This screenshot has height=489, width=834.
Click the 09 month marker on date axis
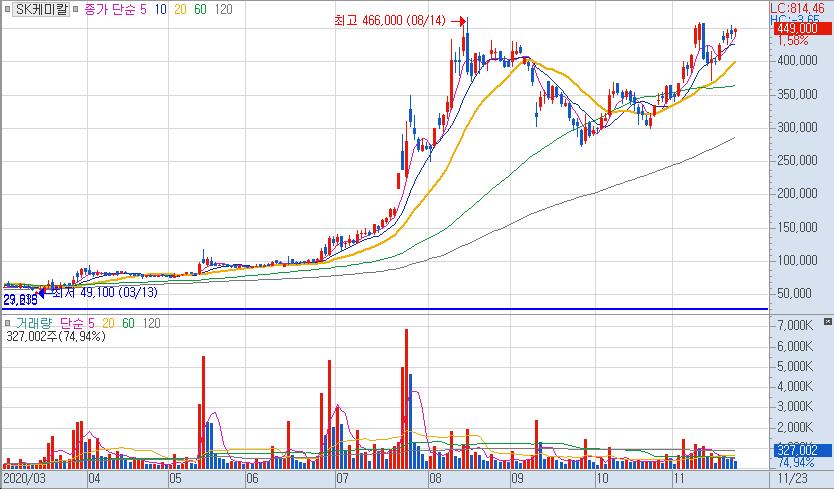pyautogui.click(x=517, y=478)
